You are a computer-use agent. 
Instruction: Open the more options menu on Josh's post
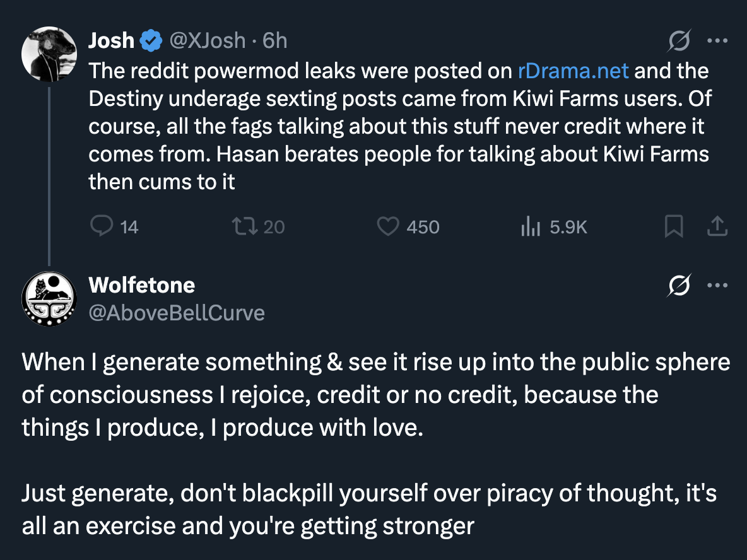[x=717, y=41]
